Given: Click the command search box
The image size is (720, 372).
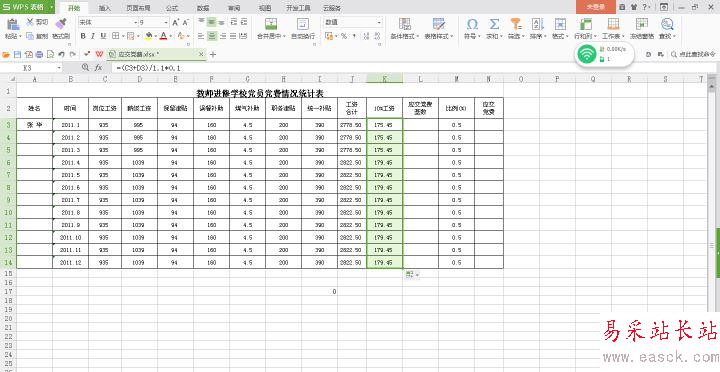Looking at the screenshot, I should 692,54.
